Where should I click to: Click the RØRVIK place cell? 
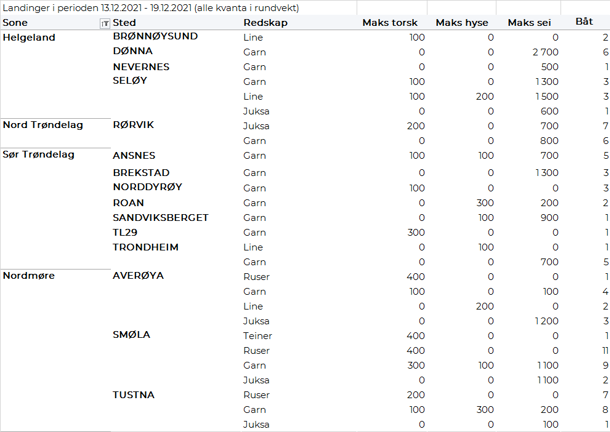click(134, 125)
